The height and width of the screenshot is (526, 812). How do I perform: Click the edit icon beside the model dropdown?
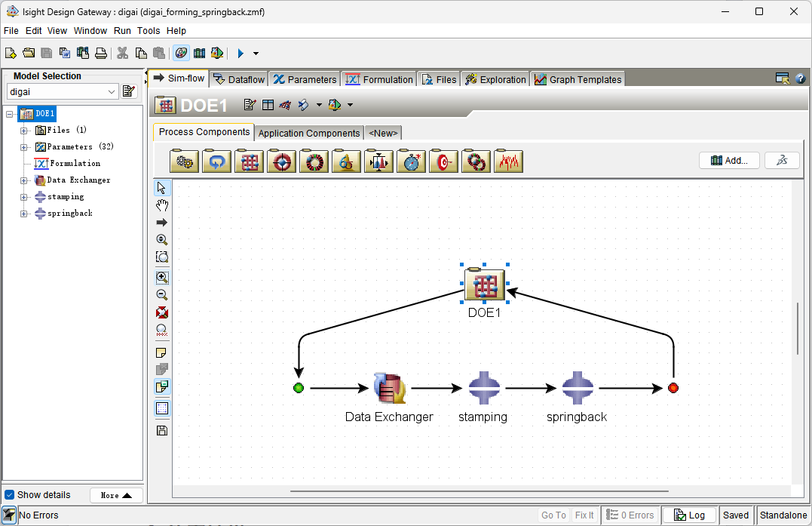pyautogui.click(x=128, y=92)
